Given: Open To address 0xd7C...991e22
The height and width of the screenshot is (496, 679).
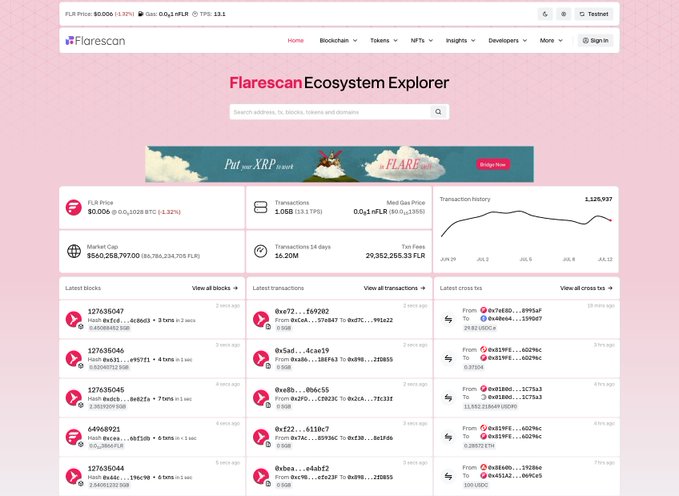Looking at the screenshot, I should coord(370,320).
